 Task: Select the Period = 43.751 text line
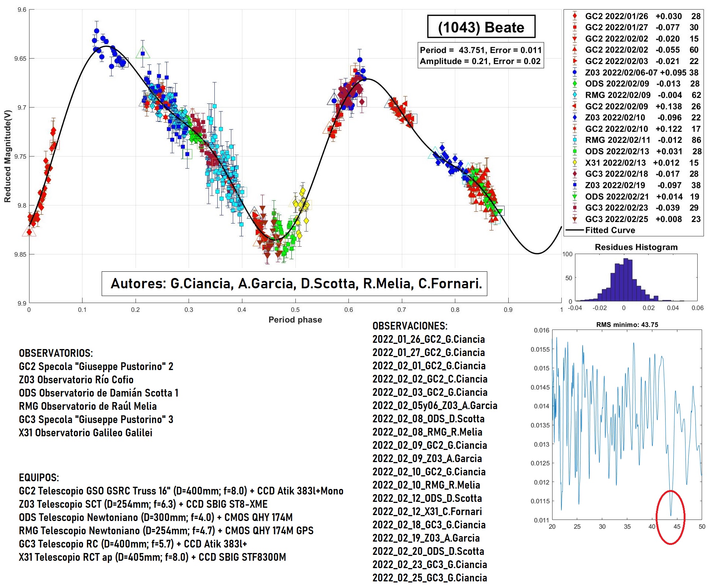[x=481, y=50]
